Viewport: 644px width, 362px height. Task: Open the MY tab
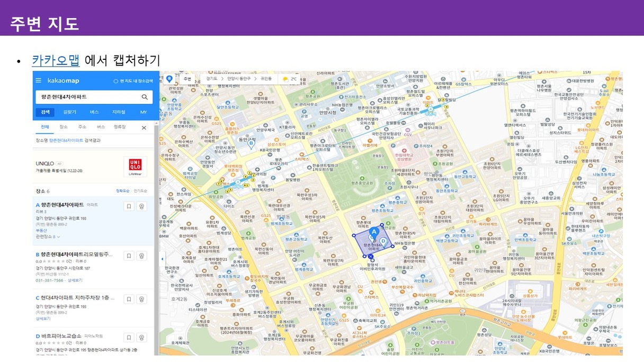[144, 112]
